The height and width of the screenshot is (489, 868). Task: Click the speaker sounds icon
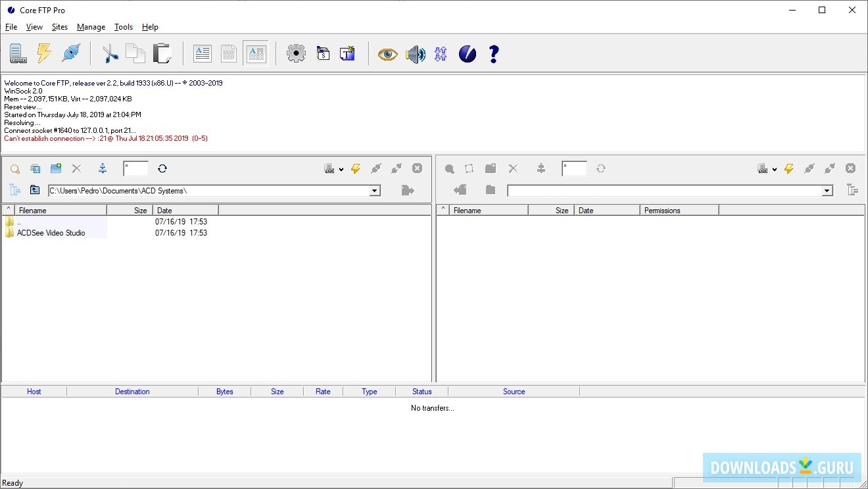click(416, 54)
